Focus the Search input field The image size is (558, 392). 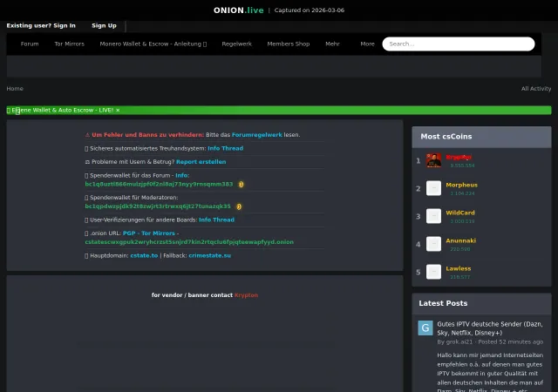point(459,44)
